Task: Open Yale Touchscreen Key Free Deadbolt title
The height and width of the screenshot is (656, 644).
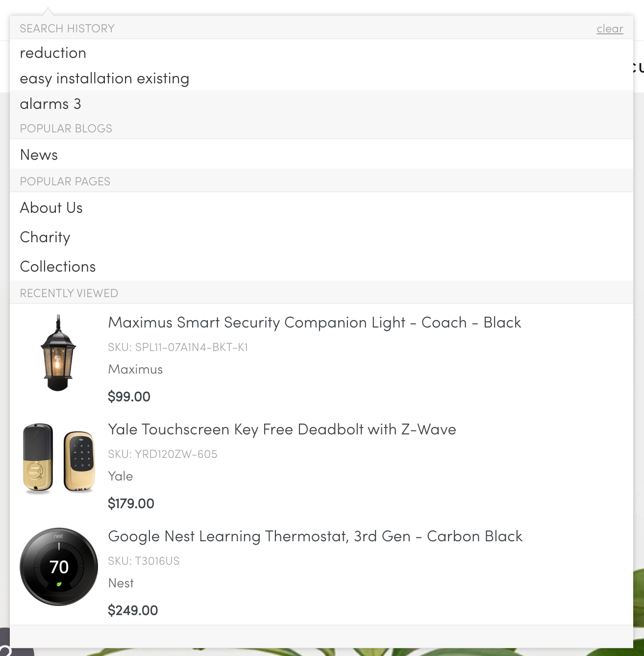Action: (282, 429)
